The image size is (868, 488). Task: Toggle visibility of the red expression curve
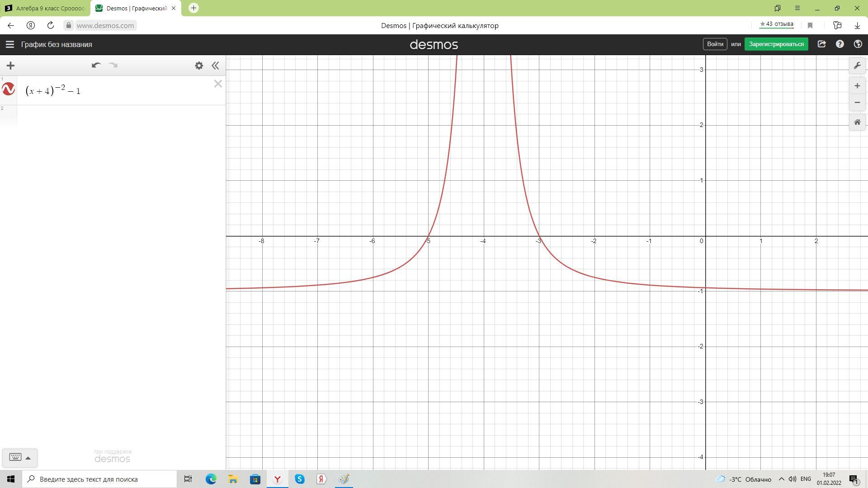9,89
